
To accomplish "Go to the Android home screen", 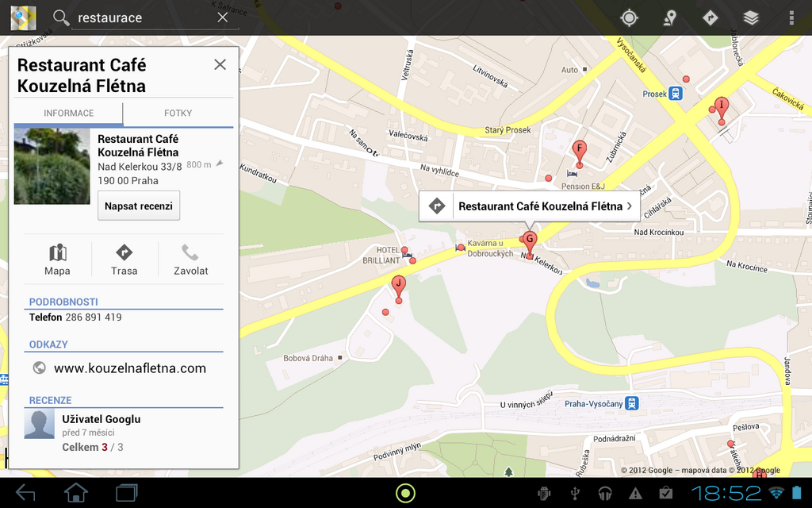I will pyautogui.click(x=76, y=493).
